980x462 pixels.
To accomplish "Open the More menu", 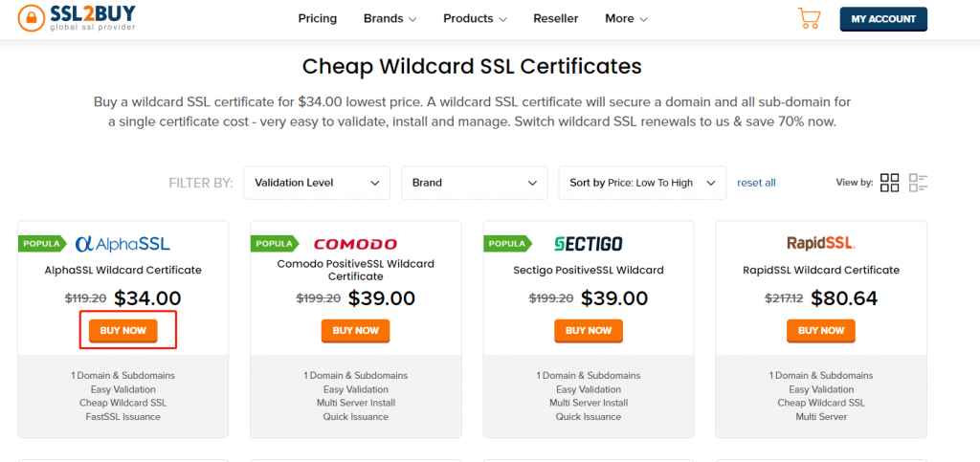I will pos(626,18).
